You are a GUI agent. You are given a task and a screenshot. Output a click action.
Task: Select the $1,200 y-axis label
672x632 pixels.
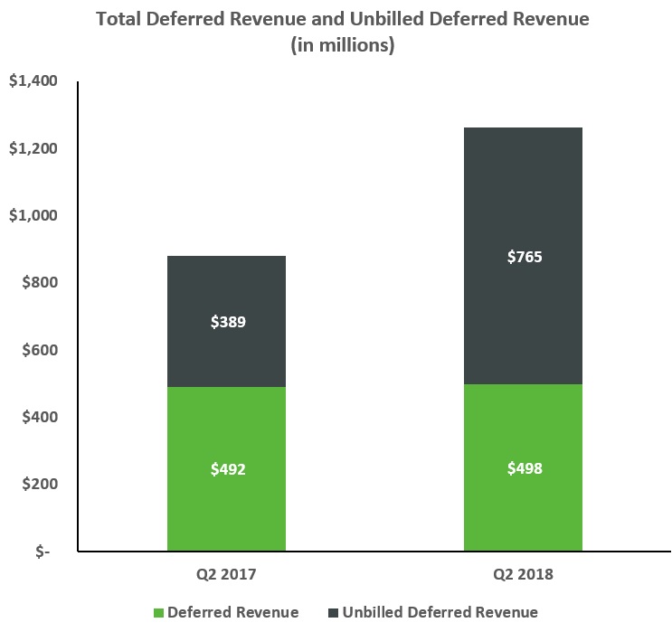32,148
